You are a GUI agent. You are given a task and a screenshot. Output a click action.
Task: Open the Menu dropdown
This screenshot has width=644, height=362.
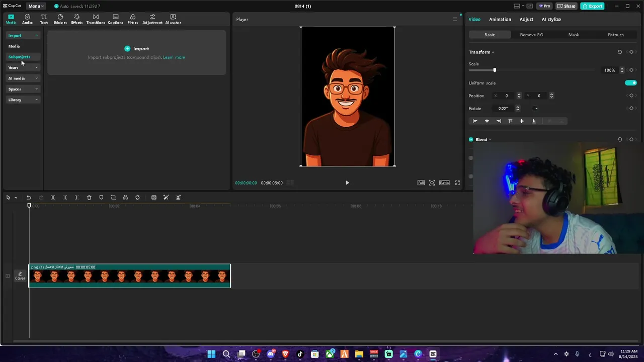point(36,6)
